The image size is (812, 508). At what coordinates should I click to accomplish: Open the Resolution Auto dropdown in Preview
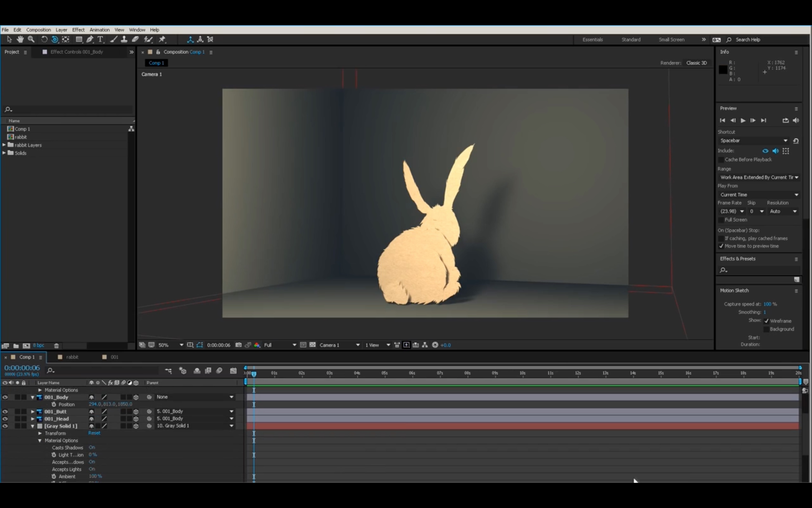(783, 211)
